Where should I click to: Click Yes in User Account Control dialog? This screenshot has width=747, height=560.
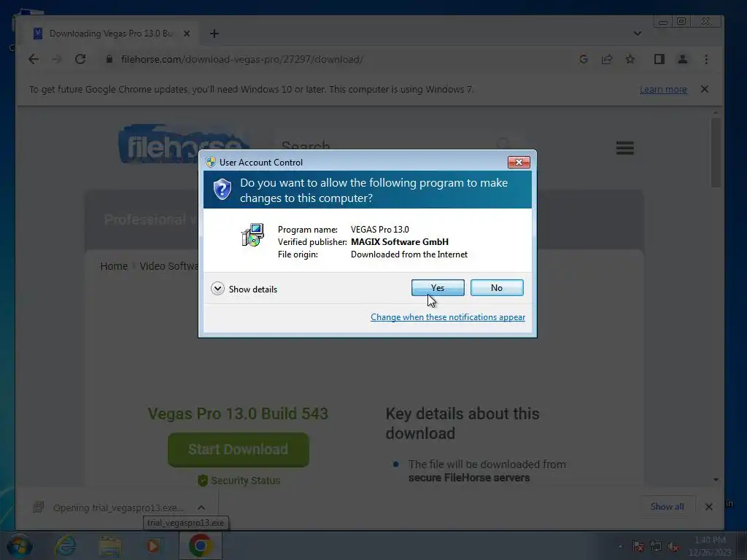438,287
